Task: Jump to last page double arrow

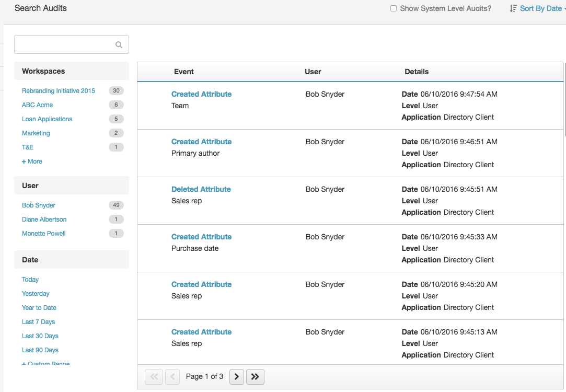Action: [x=255, y=377]
